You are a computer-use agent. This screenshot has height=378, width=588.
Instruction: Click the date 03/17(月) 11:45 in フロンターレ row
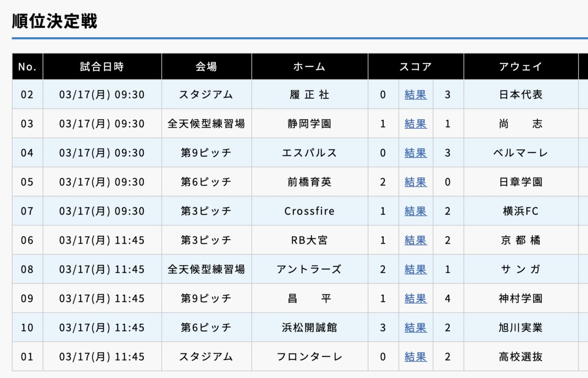tap(102, 357)
